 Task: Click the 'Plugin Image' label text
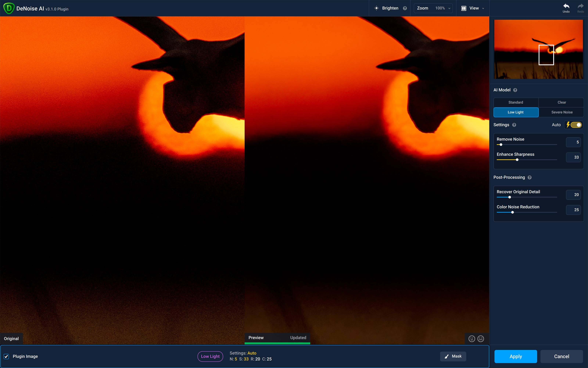click(x=25, y=356)
